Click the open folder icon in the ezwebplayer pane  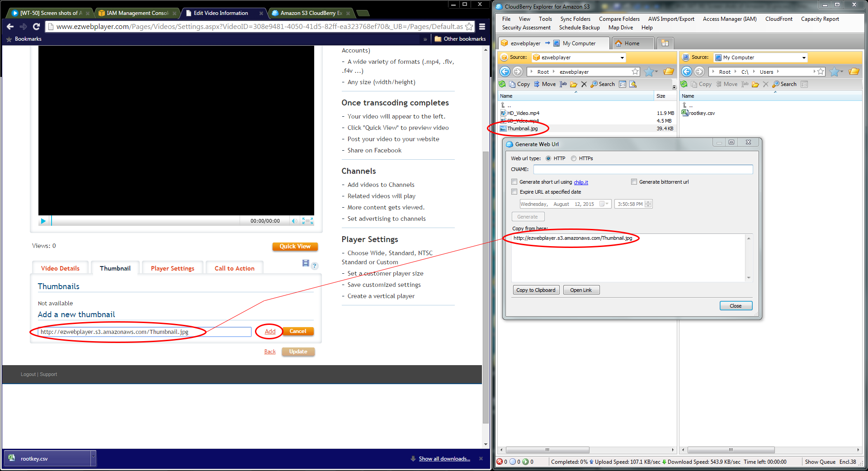669,71
